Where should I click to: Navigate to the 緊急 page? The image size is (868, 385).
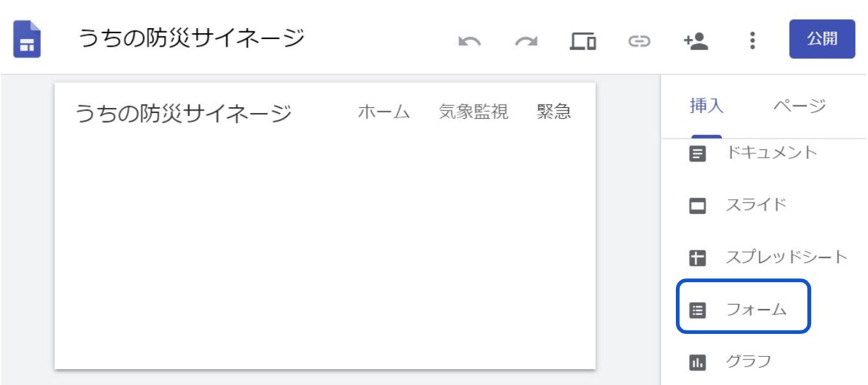click(x=554, y=112)
